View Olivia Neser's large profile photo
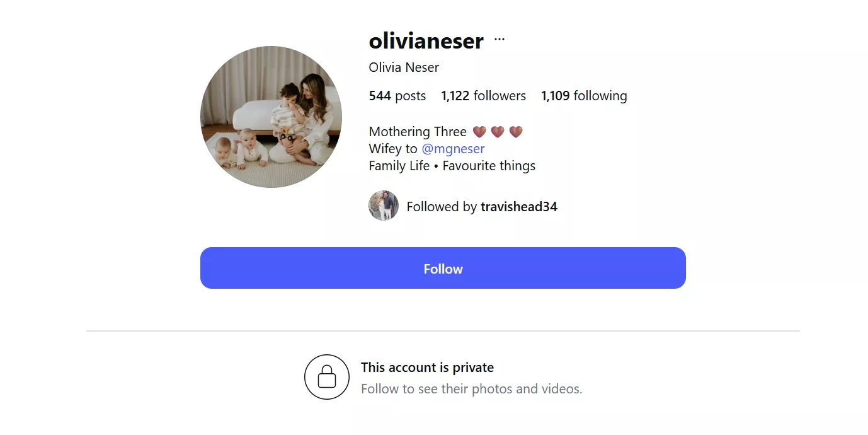Viewport: 868px width, 435px height. (271, 117)
